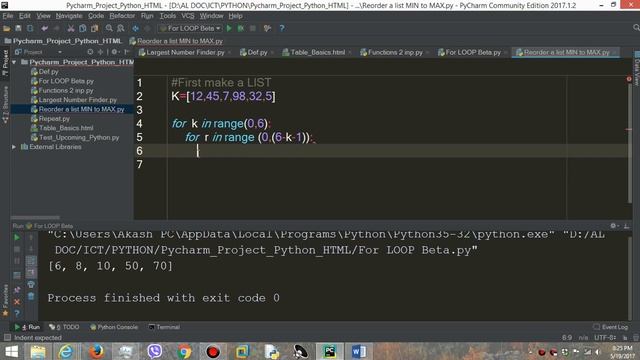Open the VCS menu
Viewport: 640px width, 360px height.
point(188,16)
